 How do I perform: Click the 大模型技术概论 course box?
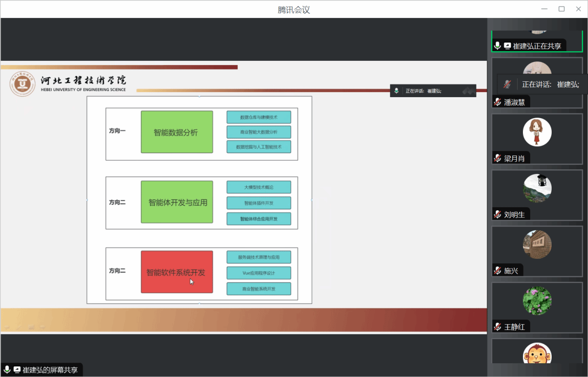click(x=259, y=187)
